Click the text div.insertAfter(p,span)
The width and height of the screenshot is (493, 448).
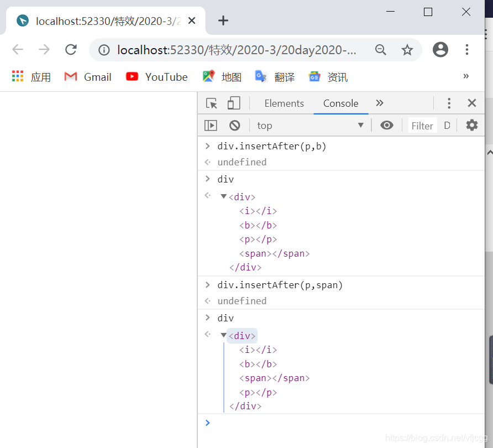280,285
